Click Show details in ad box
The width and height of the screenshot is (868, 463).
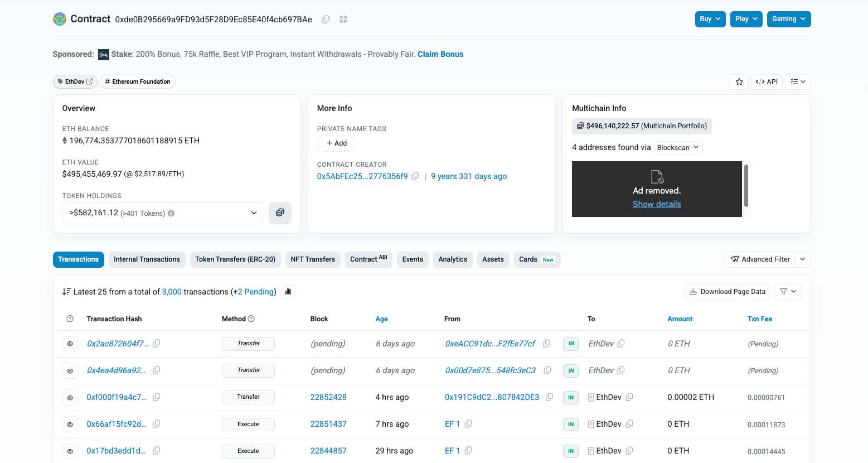[657, 204]
